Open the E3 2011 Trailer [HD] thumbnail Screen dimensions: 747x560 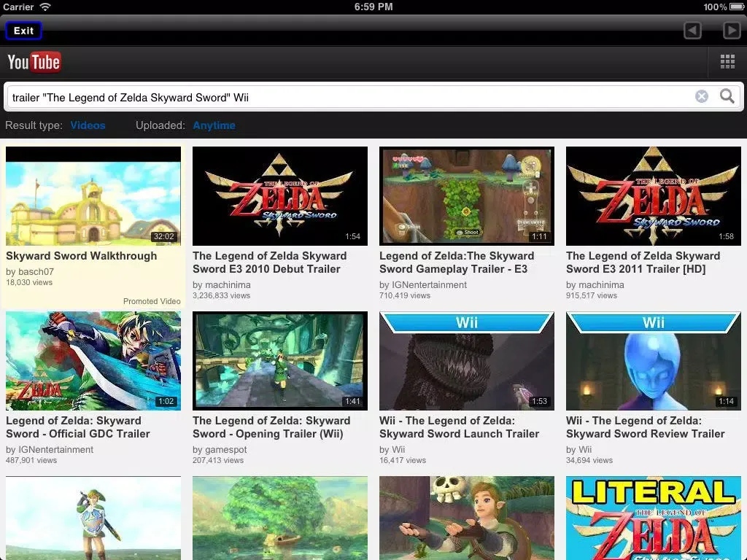[x=654, y=196]
